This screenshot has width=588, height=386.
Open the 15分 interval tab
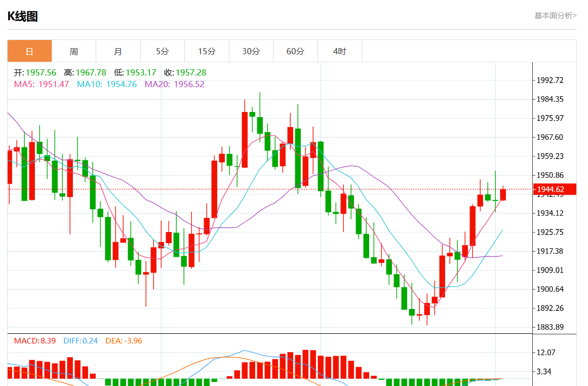[x=207, y=51]
